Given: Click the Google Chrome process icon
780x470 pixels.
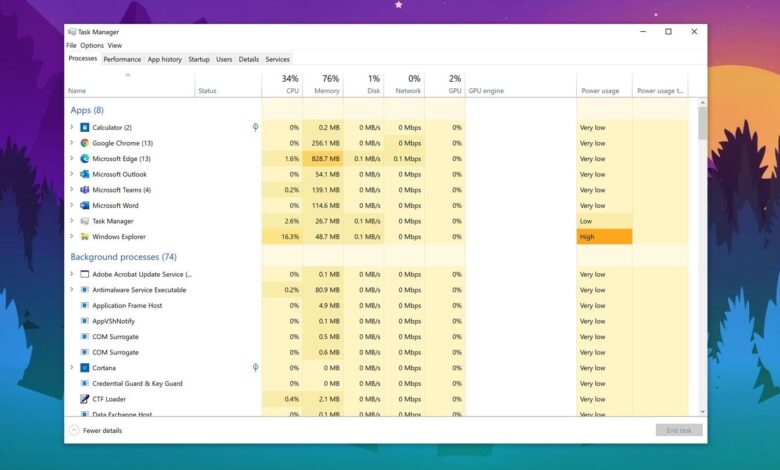Looking at the screenshot, I should tap(85, 143).
